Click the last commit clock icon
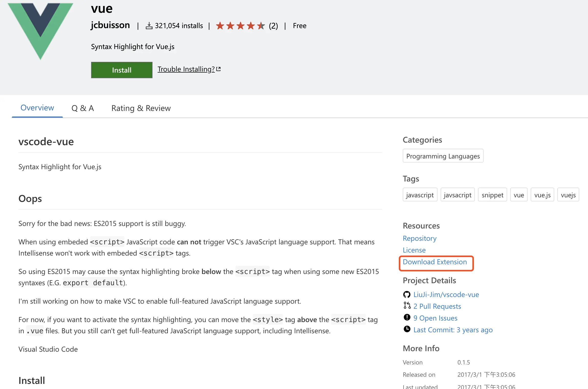Screen dimensions: 588x389 click(x=407, y=329)
